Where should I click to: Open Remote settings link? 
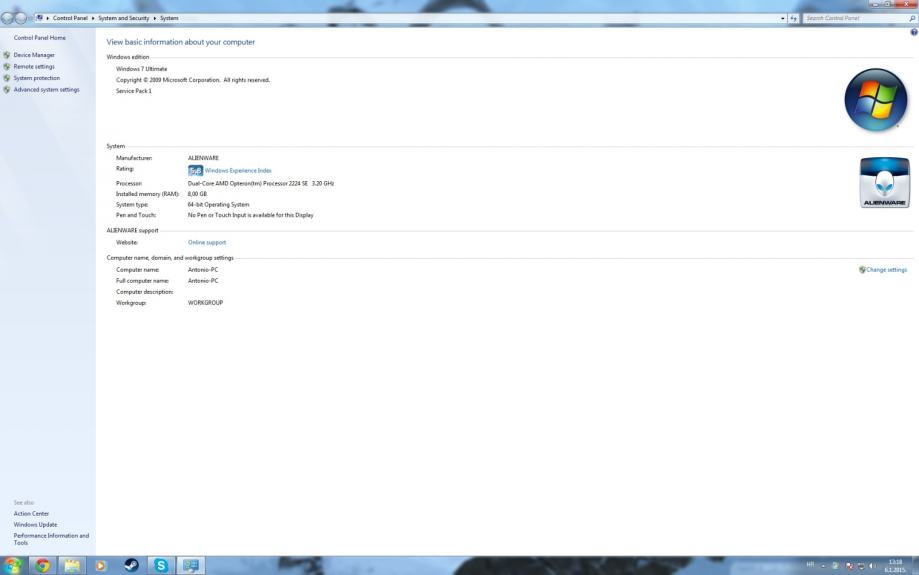(x=34, y=67)
